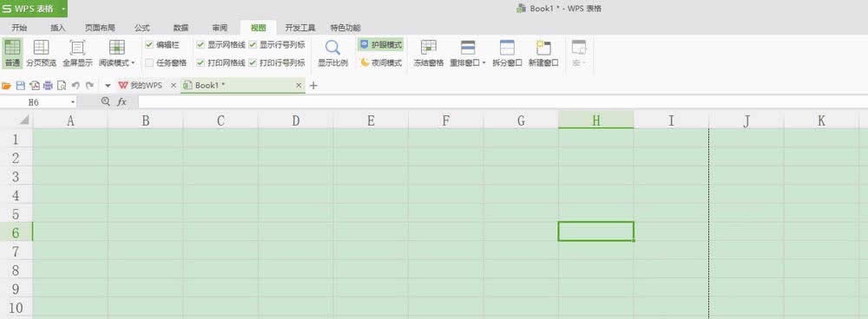Uncheck 显示网格线 checkbox
This screenshot has height=319, width=868.
pyautogui.click(x=201, y=45)
